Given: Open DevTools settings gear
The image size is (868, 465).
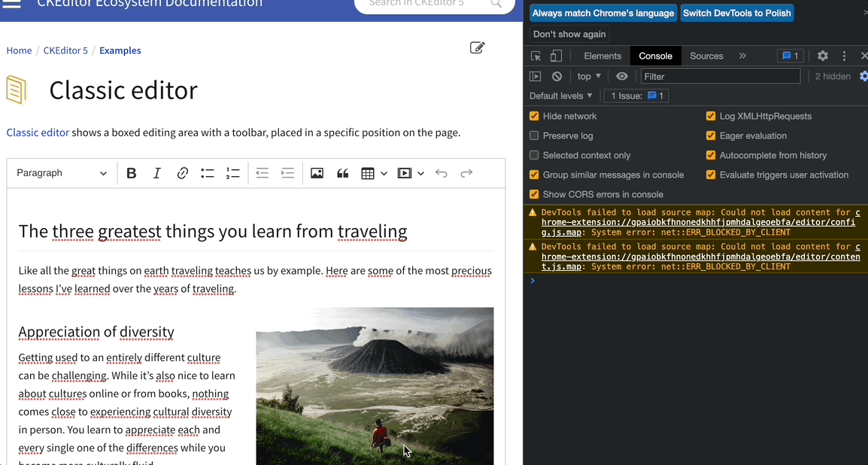Looking at the screenshot, I should click(822, 56).
